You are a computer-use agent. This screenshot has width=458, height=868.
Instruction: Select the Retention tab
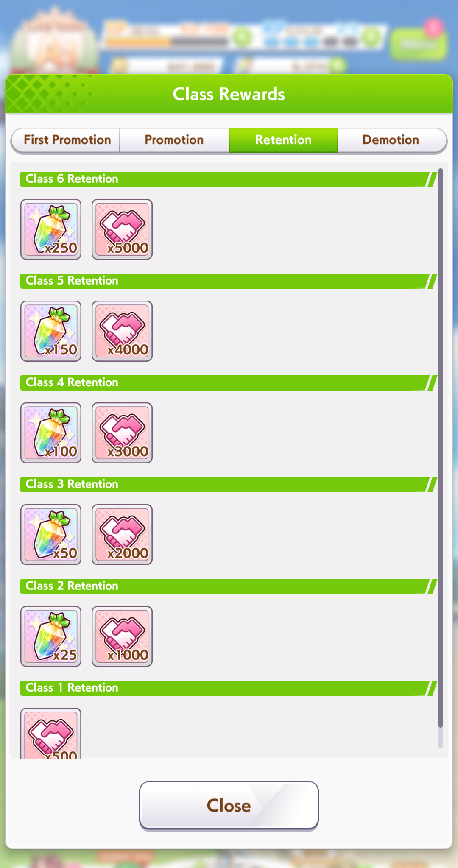pos(283,140)
